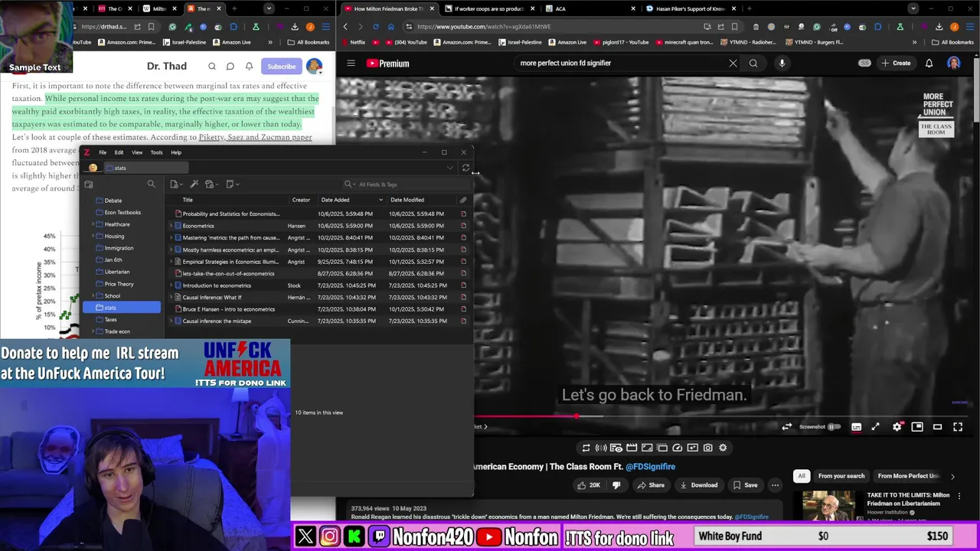Dislike the YouTube video
The width and height of the screenshot is (980, 551).
point(616,485)
